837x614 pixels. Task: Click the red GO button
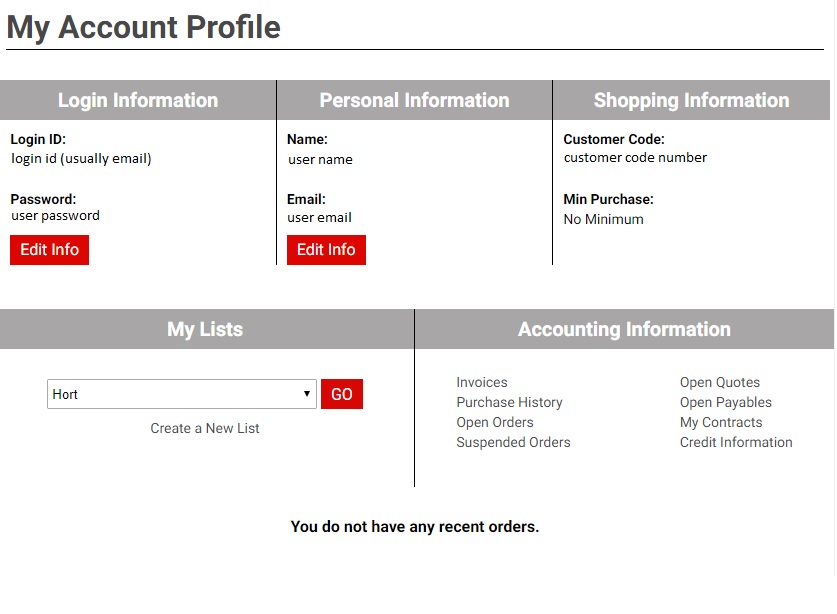342,394
